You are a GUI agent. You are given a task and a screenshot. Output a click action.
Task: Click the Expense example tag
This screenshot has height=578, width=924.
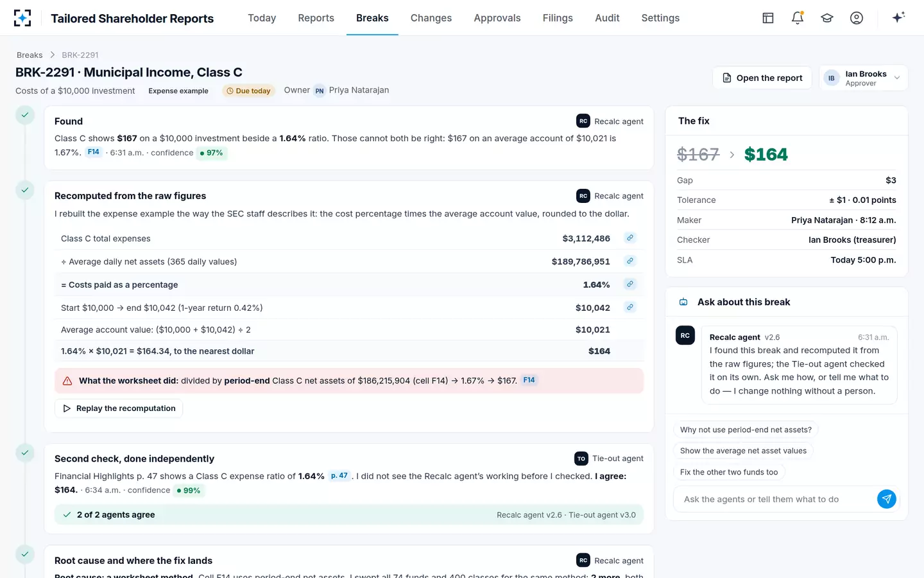coord(178,91)
